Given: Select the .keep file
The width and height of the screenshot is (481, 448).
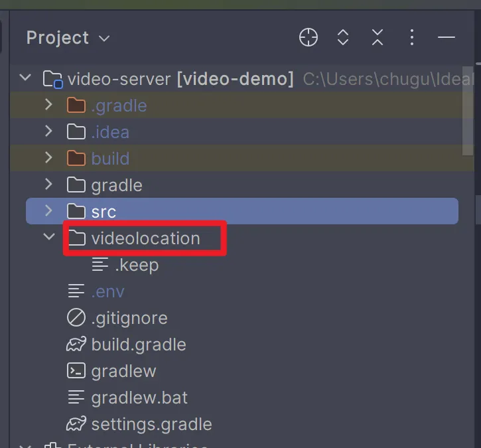Looking at the screenshot, I should coord(135,265).
